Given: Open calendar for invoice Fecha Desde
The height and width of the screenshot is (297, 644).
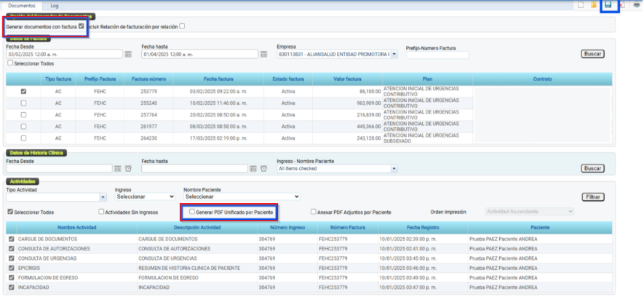Looking at the screenshot, I should [x=128, y=55].
